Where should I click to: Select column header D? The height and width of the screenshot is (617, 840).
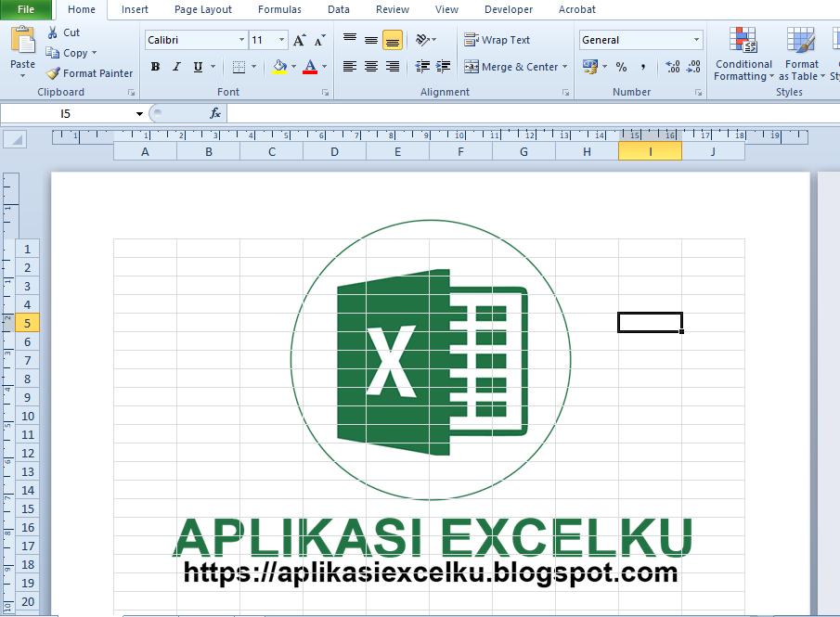(x=334, y=151)
